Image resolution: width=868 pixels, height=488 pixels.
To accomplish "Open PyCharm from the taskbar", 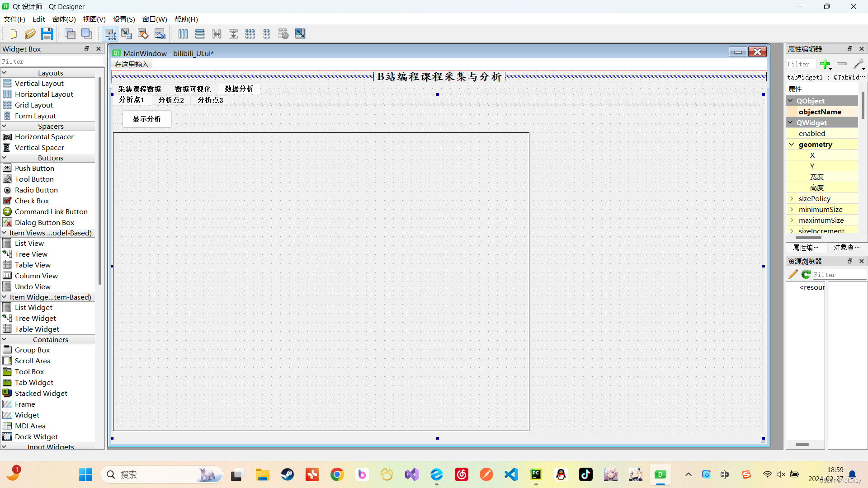I will click(536, 474).
